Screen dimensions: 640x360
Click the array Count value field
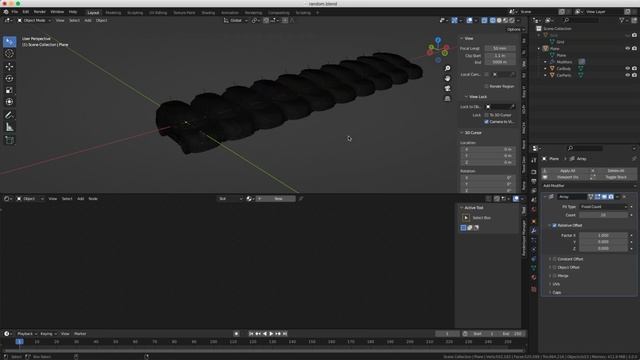coord(604,215)
